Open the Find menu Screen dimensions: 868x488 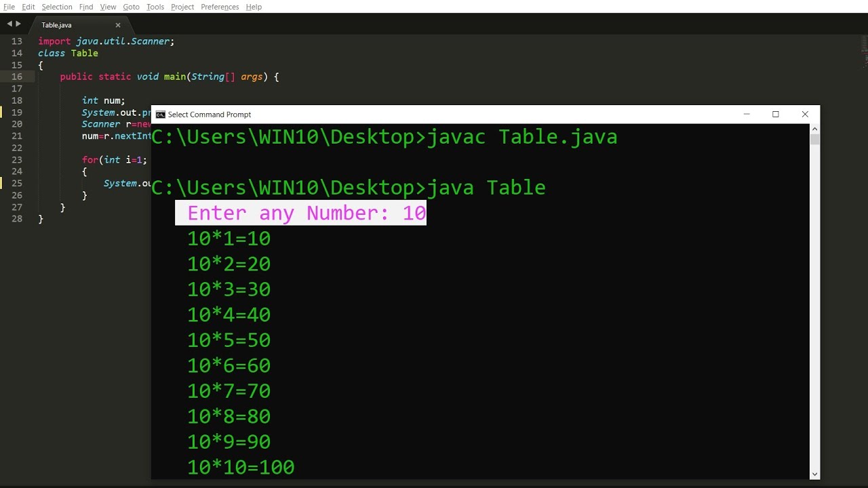point(86,7)
